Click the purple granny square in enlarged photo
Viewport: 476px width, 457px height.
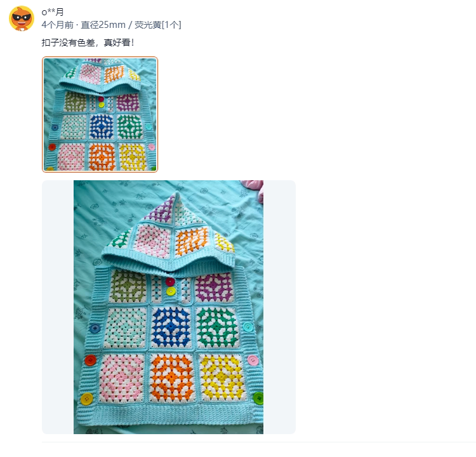215,287
